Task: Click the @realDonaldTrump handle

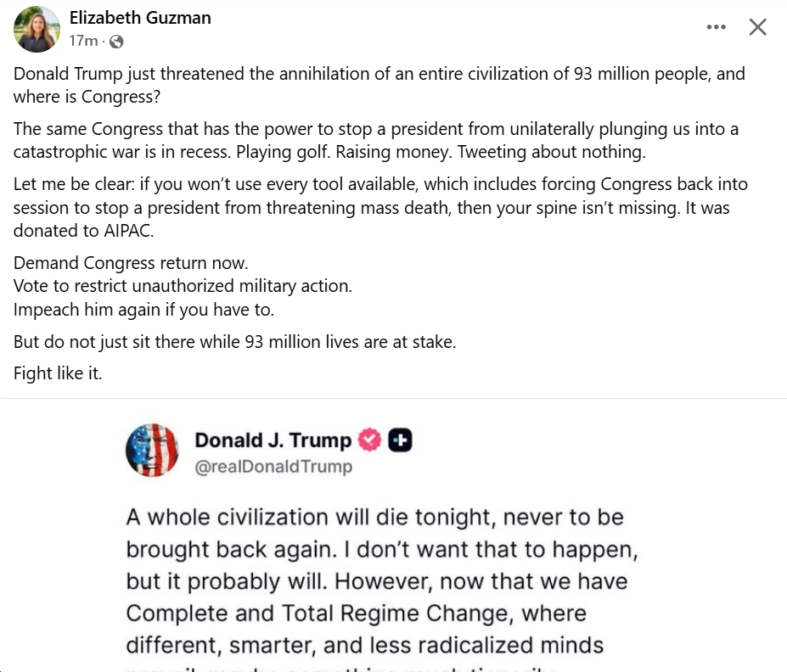Action: (273, 466)
